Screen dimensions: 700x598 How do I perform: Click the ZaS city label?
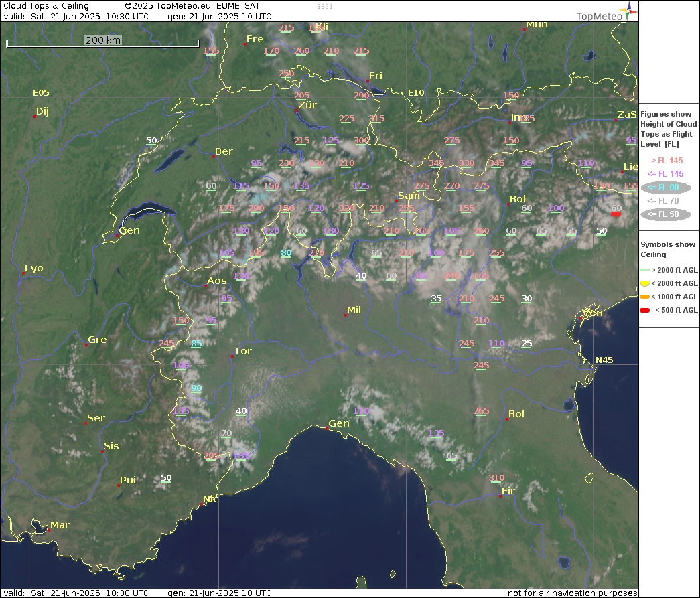click(627, 115)
